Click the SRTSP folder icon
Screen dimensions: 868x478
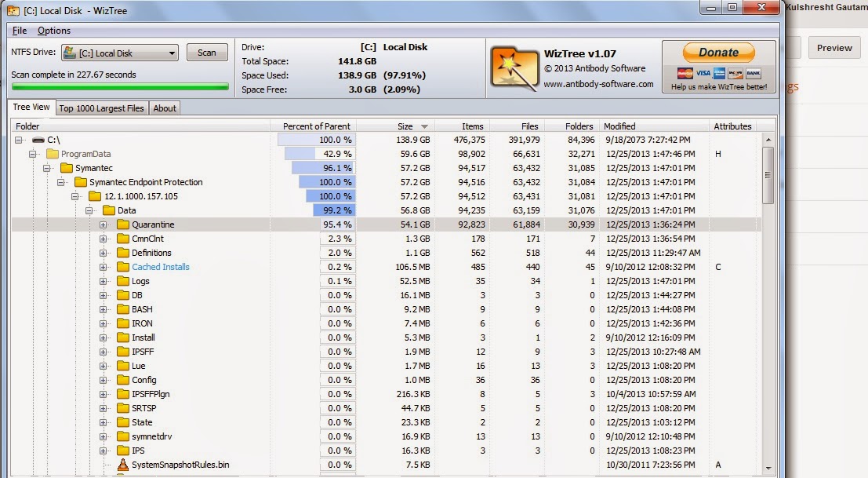click(123, 408)
